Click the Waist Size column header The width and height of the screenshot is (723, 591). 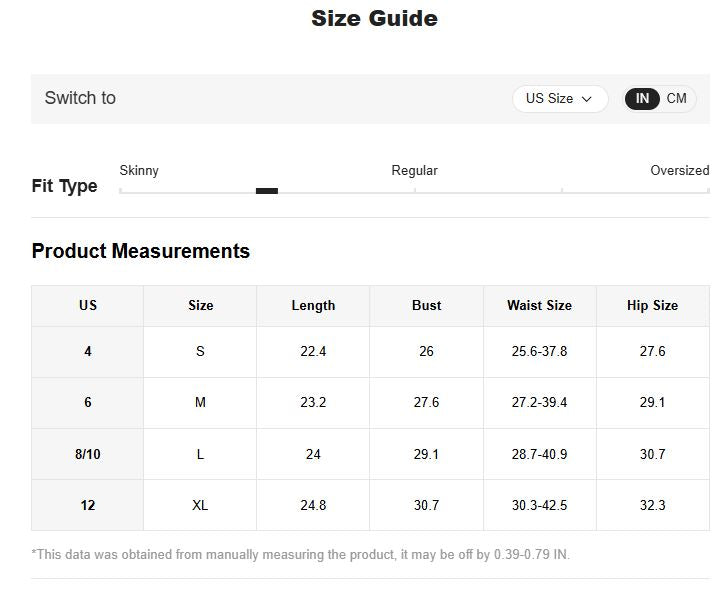pos(539,306)
